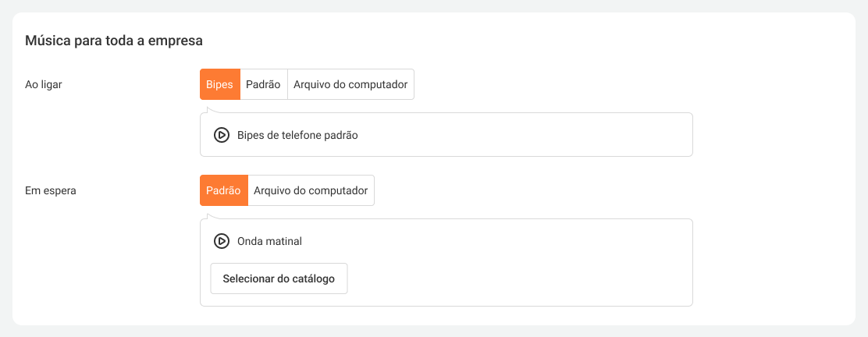
Task: Click the Bipes de telefone padrão track name
Action: 297,135
